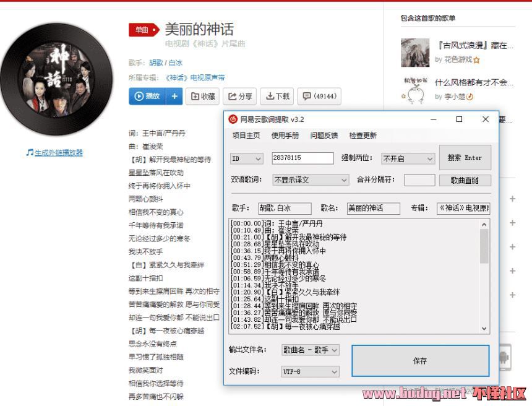Open the 检查更新 menu item
532x406 pixels.
click(363, 136)
